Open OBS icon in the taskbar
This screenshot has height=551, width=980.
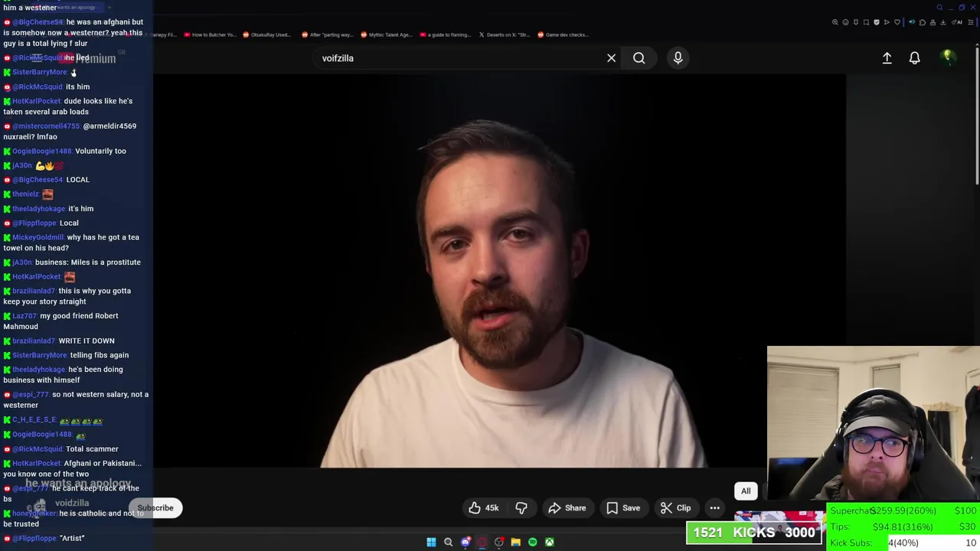[498, 543]
